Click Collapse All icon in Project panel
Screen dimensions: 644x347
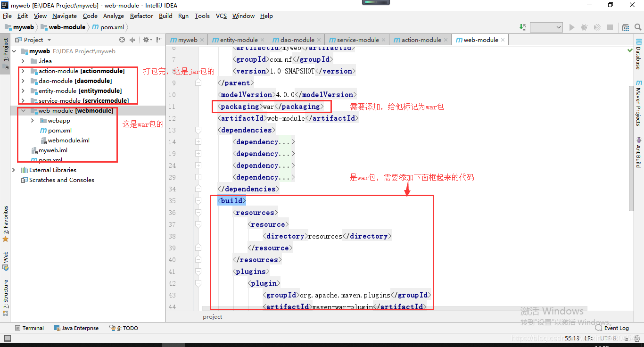[132, 40]
